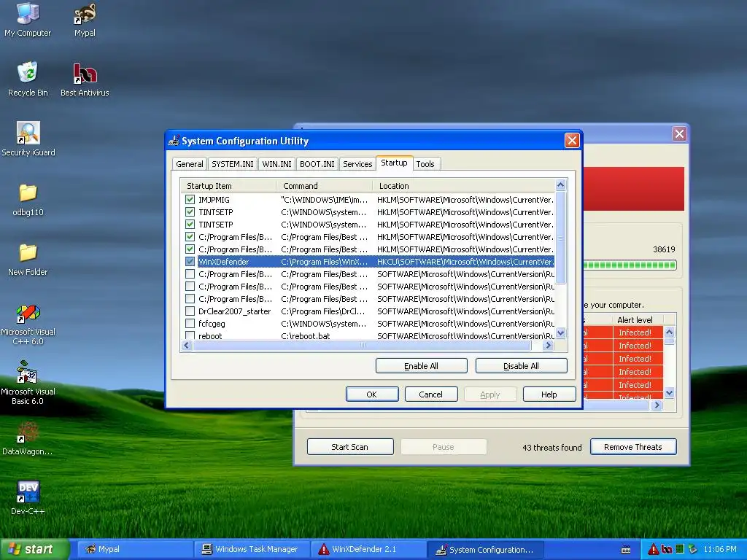Click startup list scroll right arrow
The image size is (747, 560).
point(549,345)
